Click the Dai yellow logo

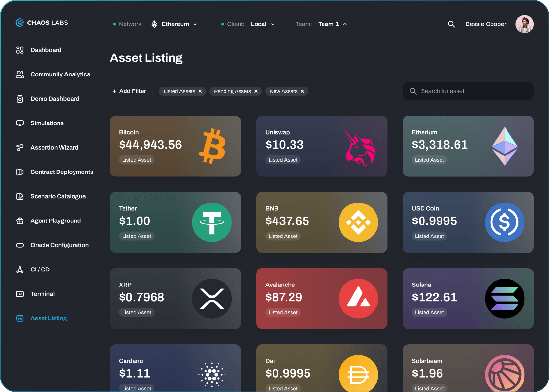point(358,373)
